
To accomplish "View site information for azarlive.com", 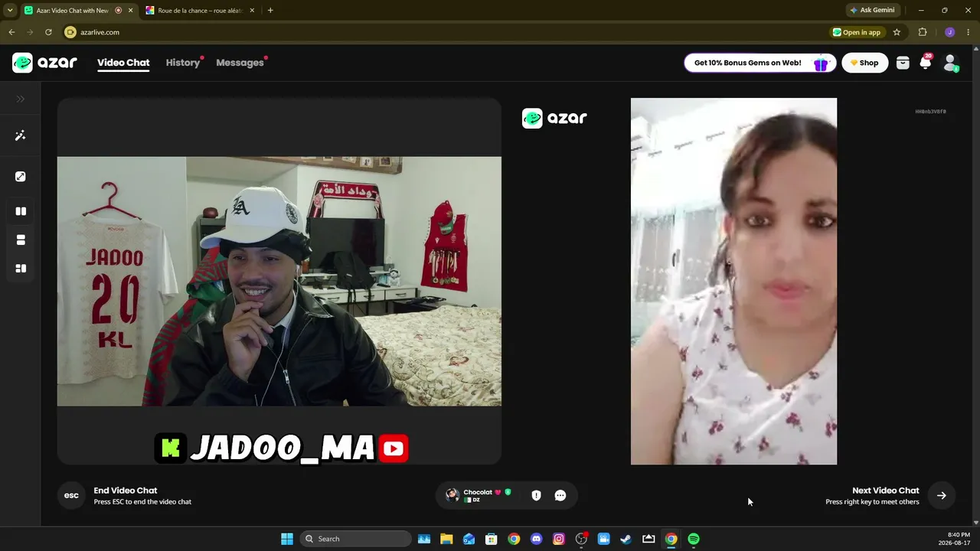I will click(x=70, y=32).
